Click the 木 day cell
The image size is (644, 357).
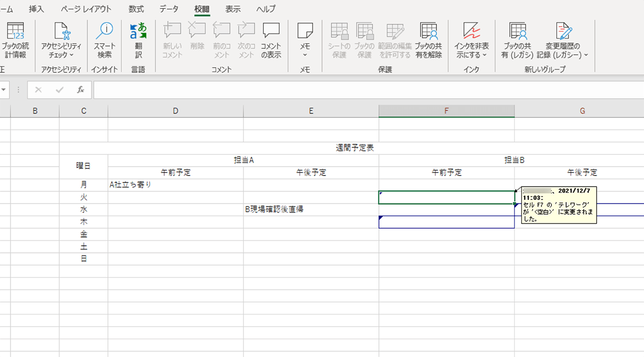pyautogui.click(x=84, y=222)
